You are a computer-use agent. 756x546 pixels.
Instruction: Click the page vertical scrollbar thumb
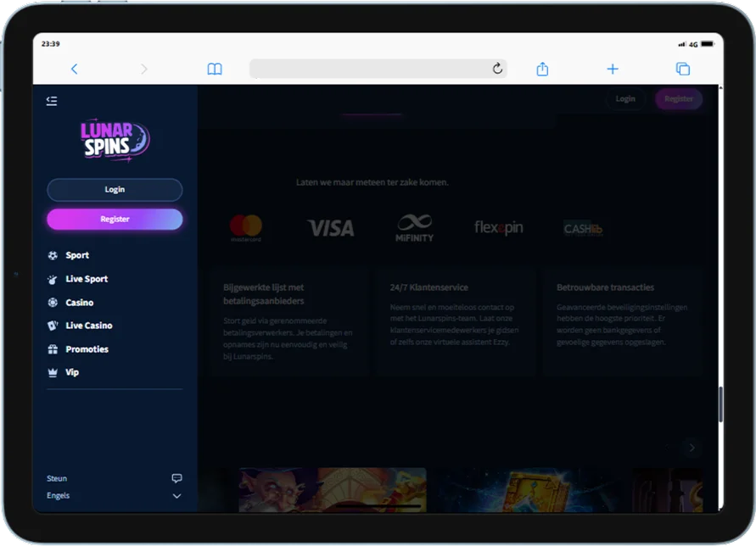click(720, 404)
